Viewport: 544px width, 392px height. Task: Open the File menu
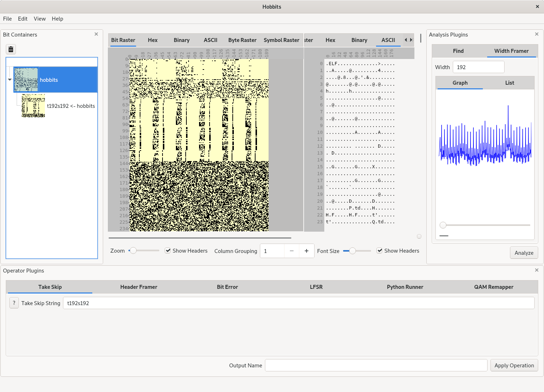point(7,19)
